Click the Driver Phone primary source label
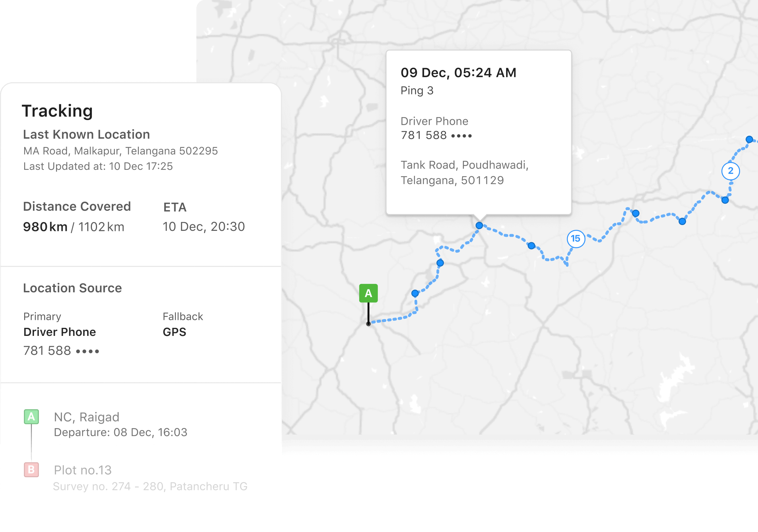This screenshot has width=758, height=532. 60,332
